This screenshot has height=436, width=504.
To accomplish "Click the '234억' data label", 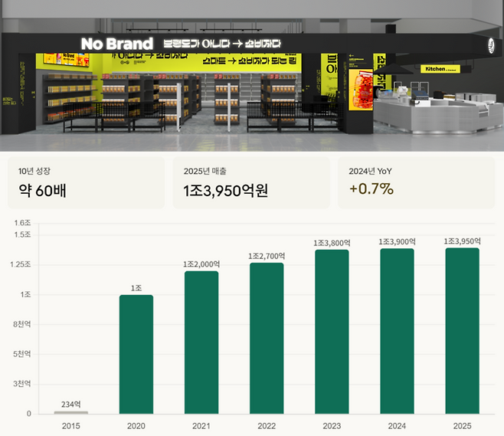I will (71, 404).
